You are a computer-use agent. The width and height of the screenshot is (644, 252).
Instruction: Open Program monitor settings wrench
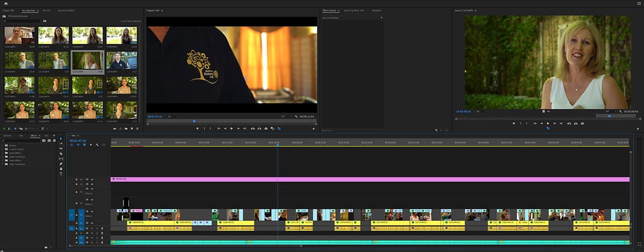tap(296, 116)
